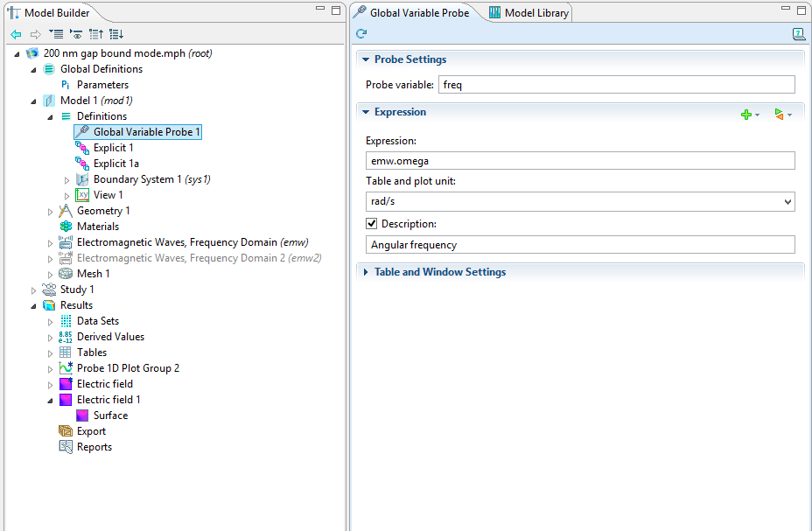The image size is (812, 531).
Task: Open the help icon in settings panel
Action: 798,34
